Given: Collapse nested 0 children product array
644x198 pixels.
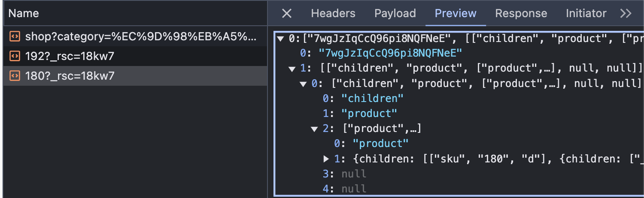Looking at the screenshot, I should (x=304, y=84).
